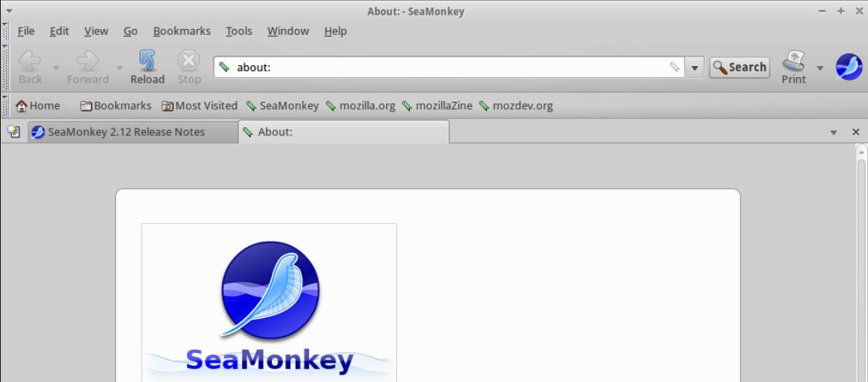Viewport: 868px width, 382px height.
Task: Collapse the bookmarks toolbar grippy handle
Action: tap(5, 106)
